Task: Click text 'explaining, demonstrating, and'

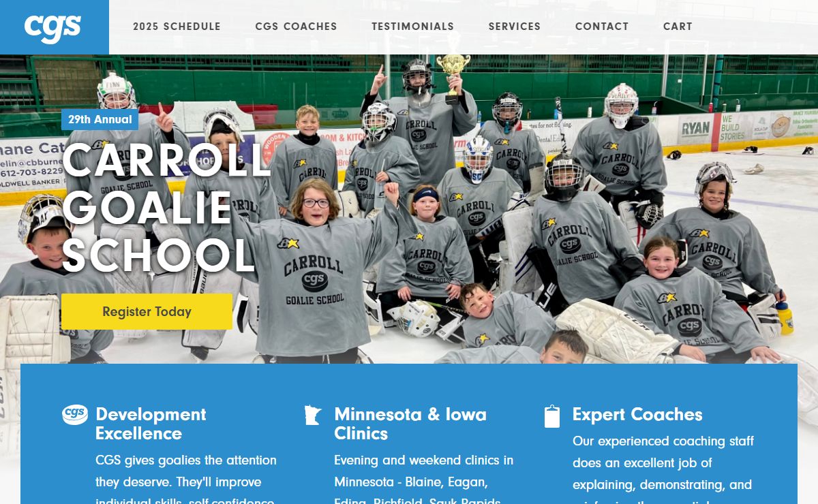Action: click(x=663, y=485)
